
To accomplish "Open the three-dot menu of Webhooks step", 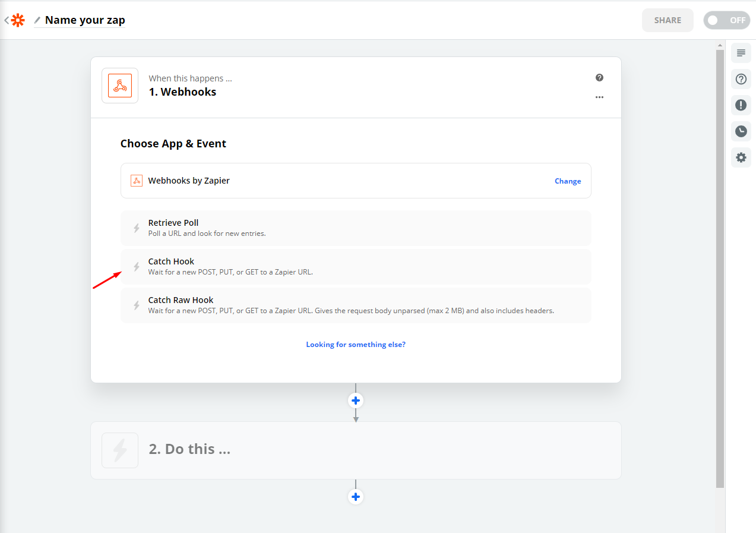I will point(599,97).
